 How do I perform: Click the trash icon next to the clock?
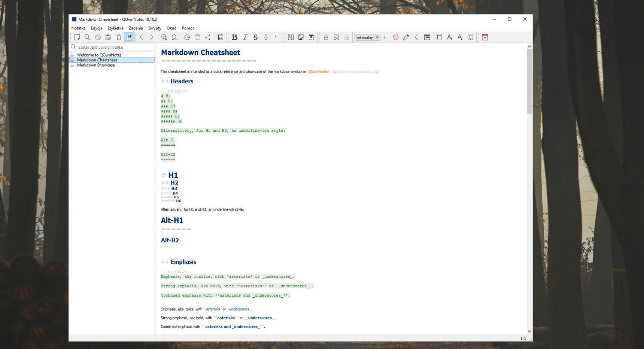[x=198, y=37]
